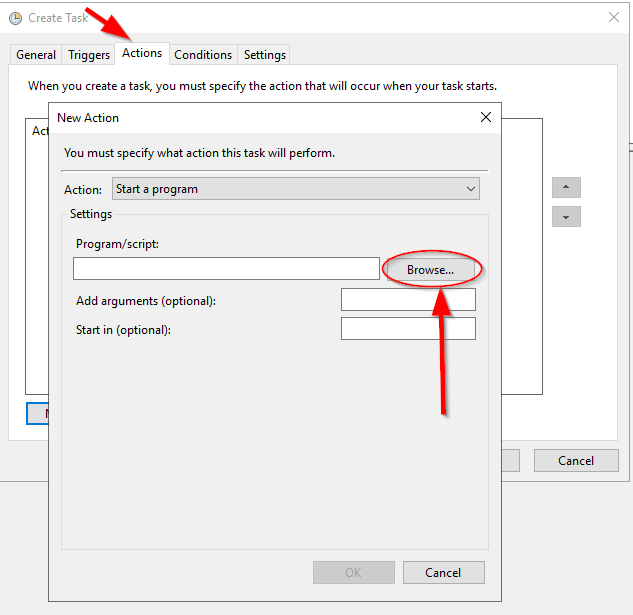633x615 pixels.
Task: Focus the Program/script text field
Action: (226, 269)
